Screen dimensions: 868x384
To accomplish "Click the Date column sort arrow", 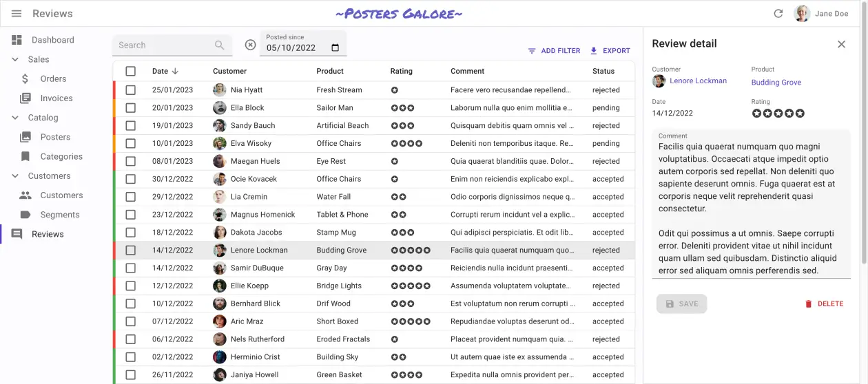I will pyautogui.click(x=175, y=71).
